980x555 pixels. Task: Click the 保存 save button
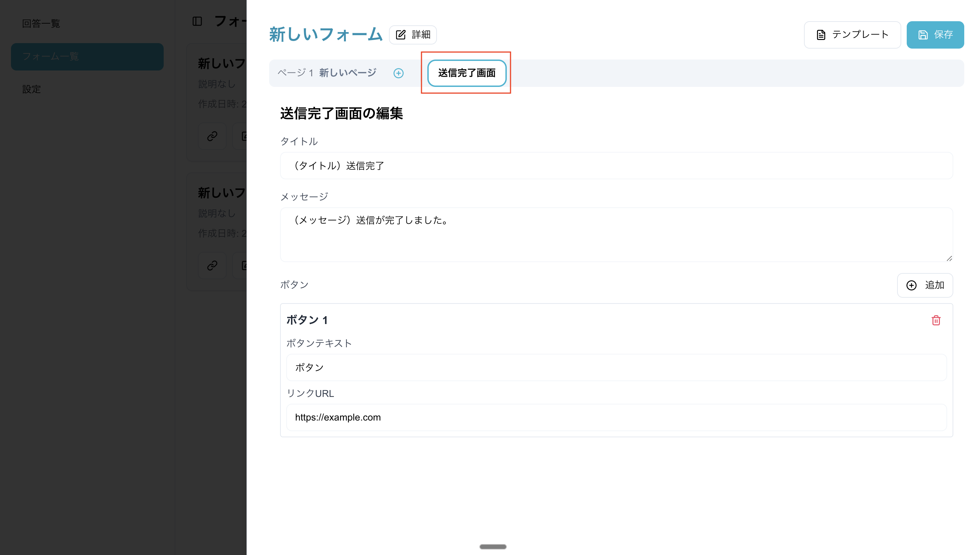point(934,35)
